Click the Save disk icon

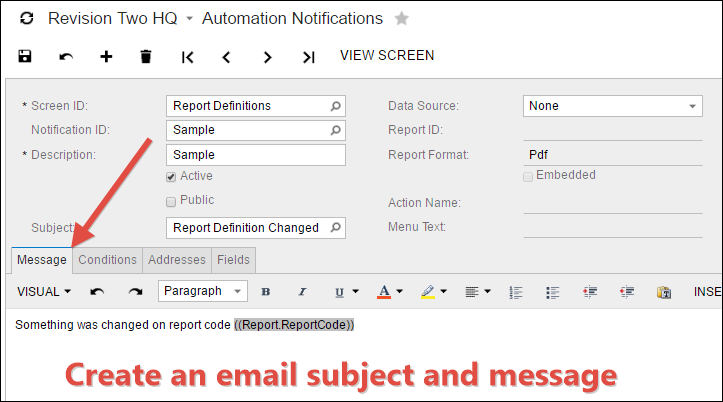tap(25, 57)
